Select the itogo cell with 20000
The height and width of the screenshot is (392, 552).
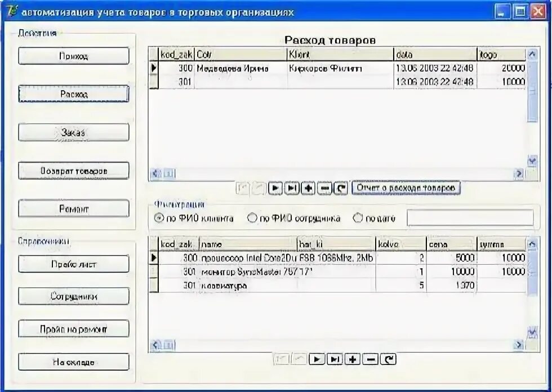tap(502, 68)
